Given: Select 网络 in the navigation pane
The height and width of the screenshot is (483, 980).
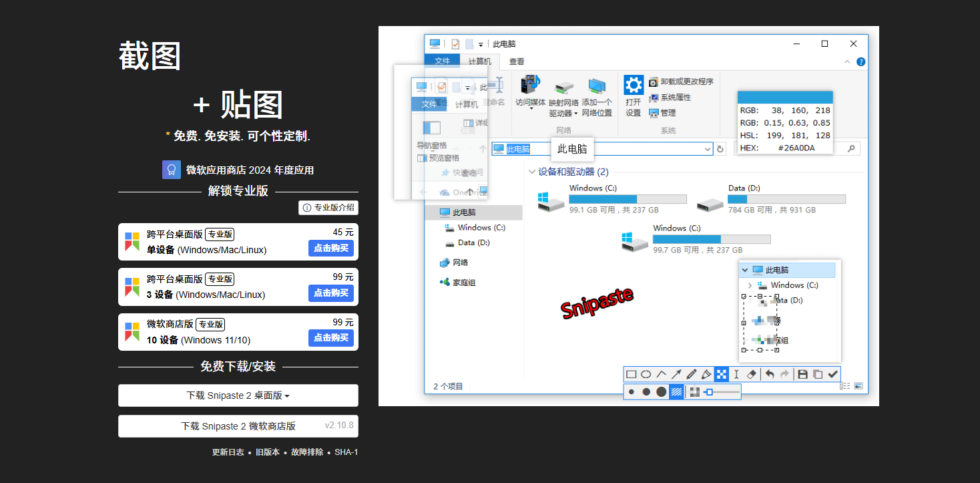Looking at the screenshot, I should [x=454, y=263].
